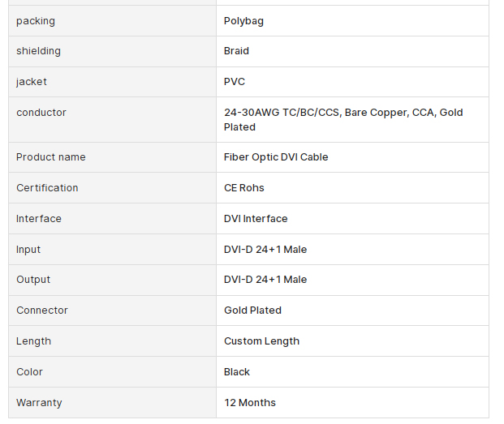Click the 'jacket' attribute label
The height and width of the screenshot is (424, 504).
point(32,82)
